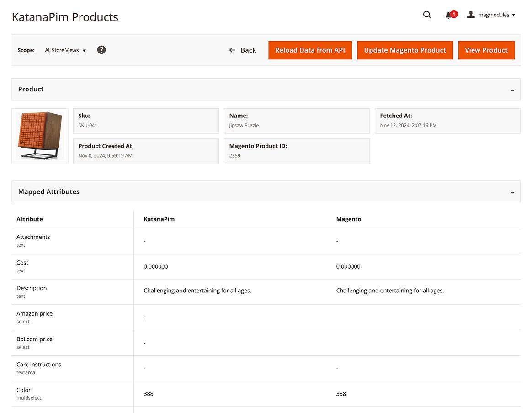Collapse the Mapped Attributes section
The width and height of the screenshot is (532, 413).
[512, 192]
